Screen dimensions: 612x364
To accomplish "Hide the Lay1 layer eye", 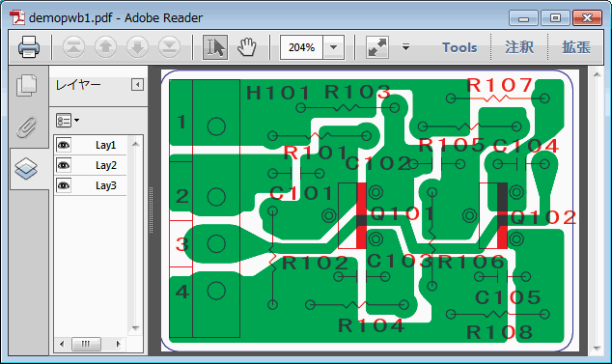I will pyautogui.click(x=64, y=145).
